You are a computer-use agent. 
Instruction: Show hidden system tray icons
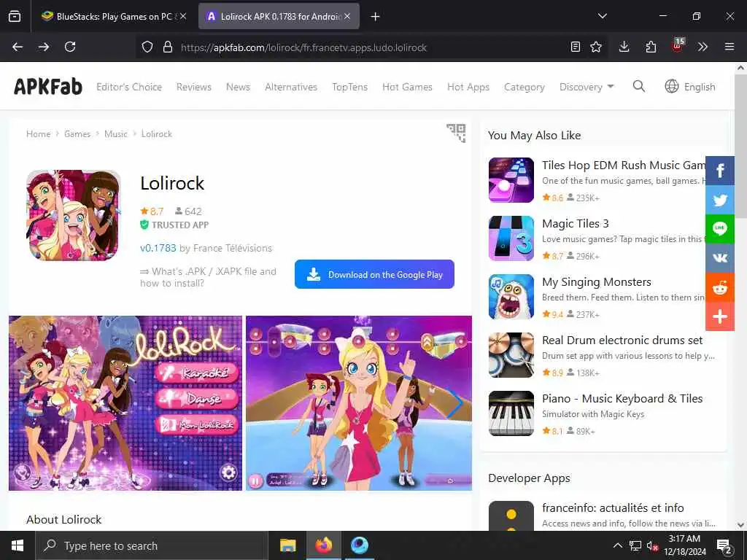click(617, 545)
